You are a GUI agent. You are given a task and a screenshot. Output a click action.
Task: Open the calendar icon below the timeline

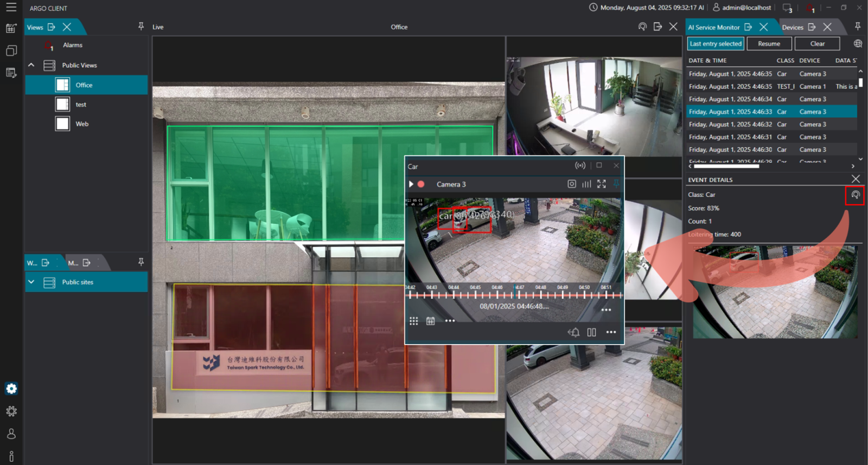click(430, 321)
